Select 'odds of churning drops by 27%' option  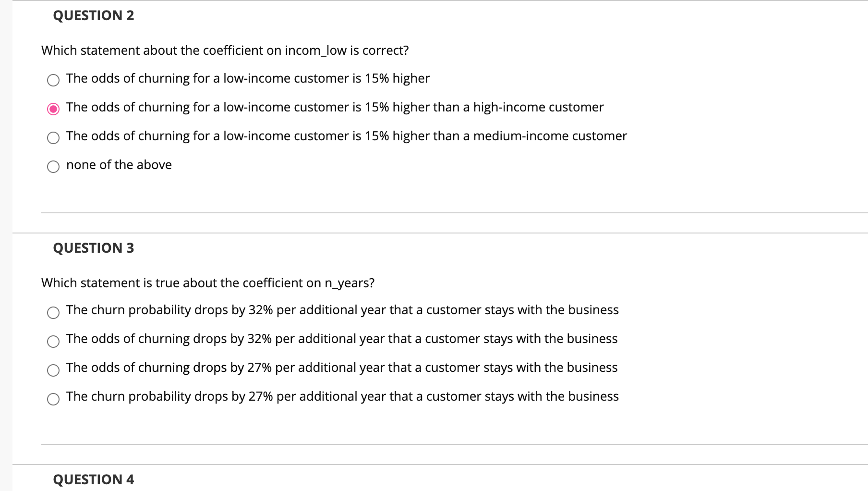click(x=54, y=370)
